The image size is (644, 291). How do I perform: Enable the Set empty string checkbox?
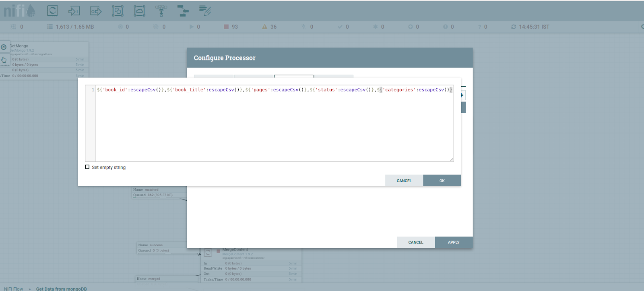[x=87, y=167]
